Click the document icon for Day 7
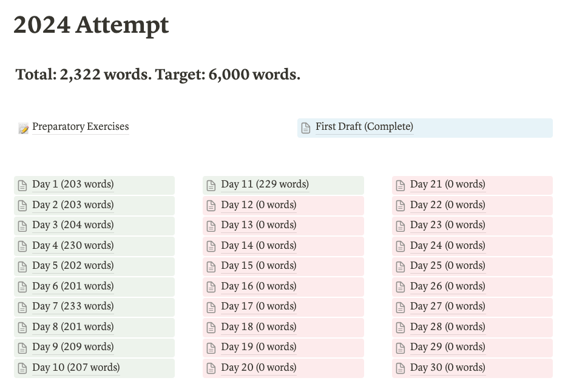This screenshot has height=392, width=568. click(x=22, y=307)
